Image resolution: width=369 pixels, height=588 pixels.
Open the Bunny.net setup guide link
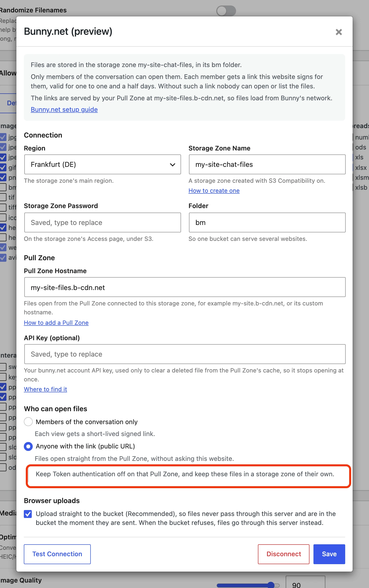pyautogui.click(x=64, y=110)
